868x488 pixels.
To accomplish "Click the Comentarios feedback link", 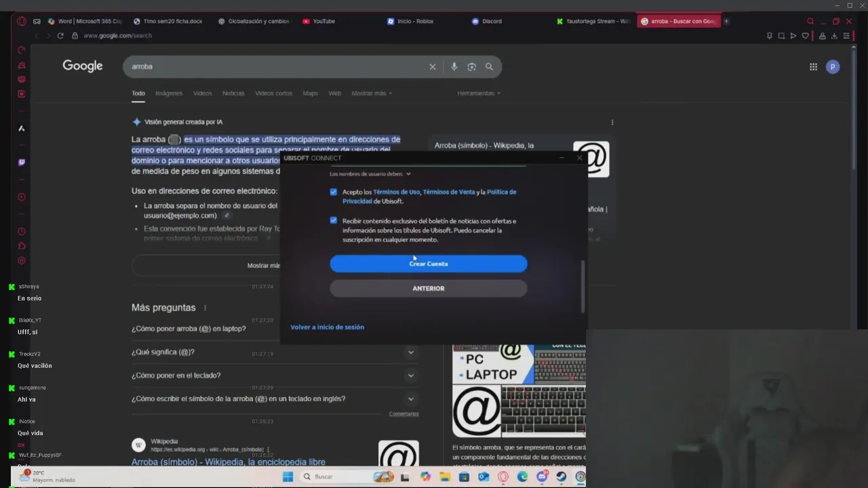I will (404, 414).
